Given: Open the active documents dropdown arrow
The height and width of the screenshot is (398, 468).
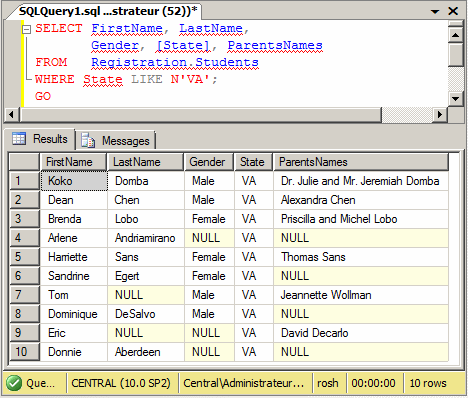Looking at the screenshot, I should (435, 12).
